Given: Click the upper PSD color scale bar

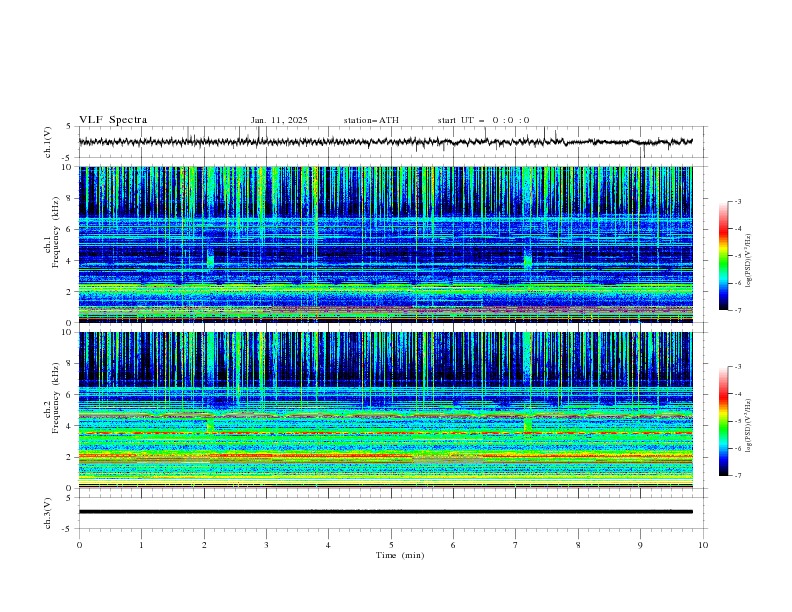Looking at the screenshot, I should point(723,256).
